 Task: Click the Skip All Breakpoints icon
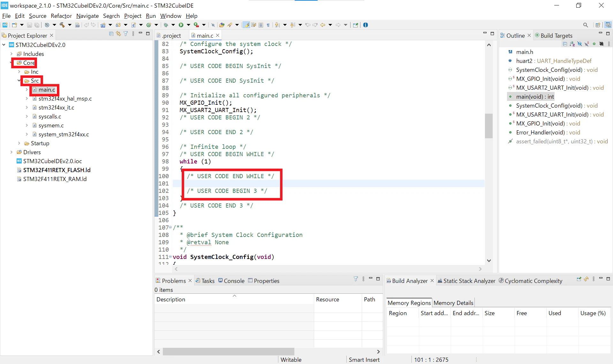pos(213,25)
